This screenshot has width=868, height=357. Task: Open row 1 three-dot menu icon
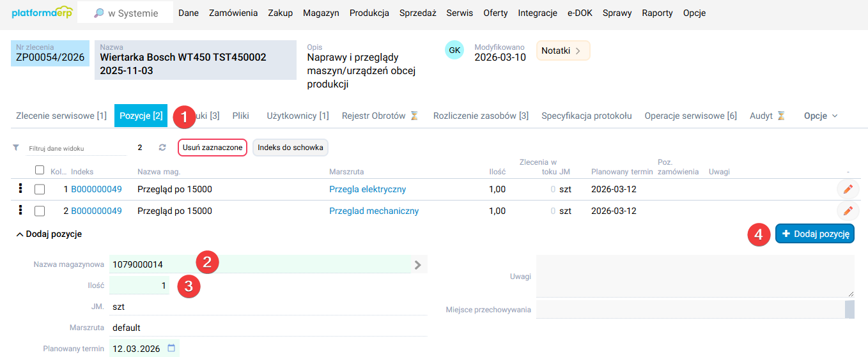click(x=20, y=188)
